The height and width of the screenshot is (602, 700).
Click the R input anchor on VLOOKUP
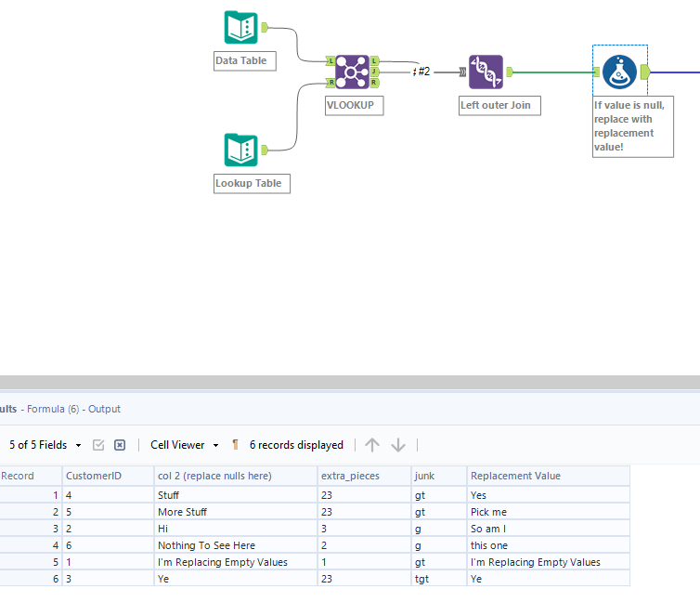[331, 82]
